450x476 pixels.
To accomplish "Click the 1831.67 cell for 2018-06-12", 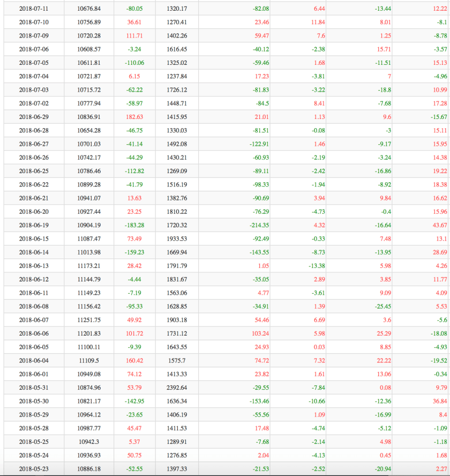I will [177, 279].
